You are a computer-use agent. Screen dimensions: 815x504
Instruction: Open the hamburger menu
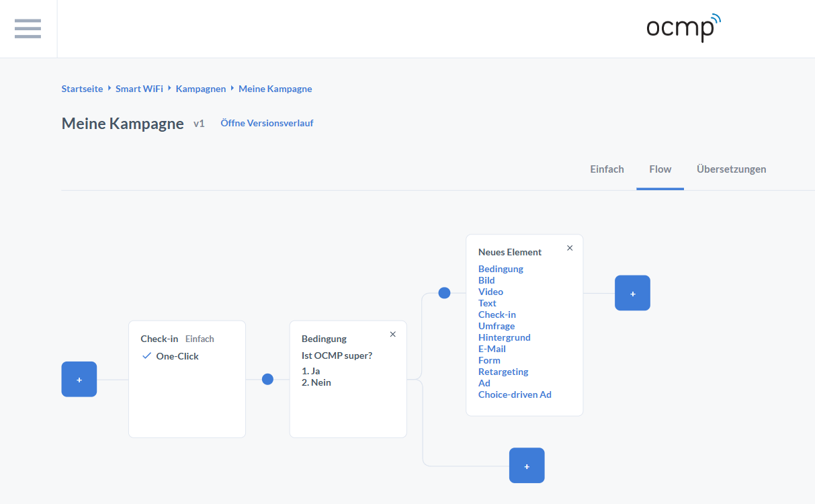(x=28, y=29)
